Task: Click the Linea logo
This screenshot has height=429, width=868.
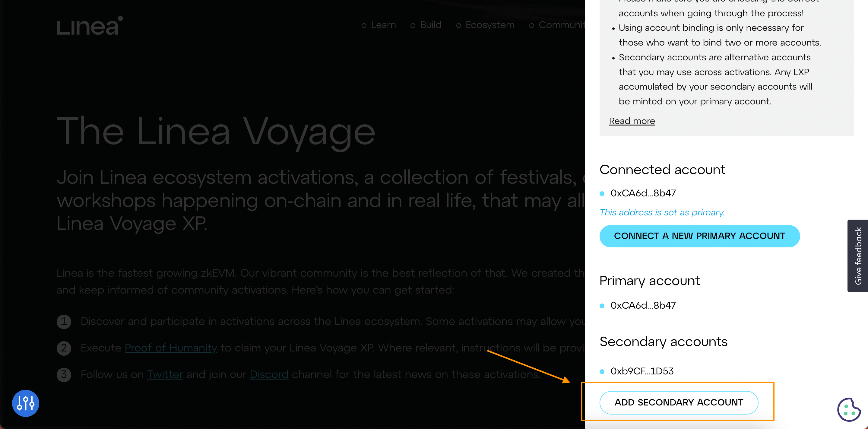Action: (89, 26)
